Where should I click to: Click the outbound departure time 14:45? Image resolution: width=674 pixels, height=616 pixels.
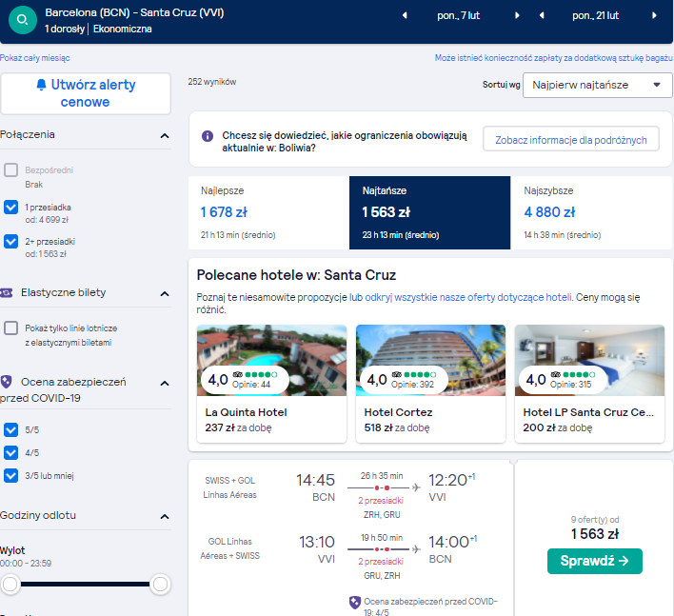pos(315,480)
